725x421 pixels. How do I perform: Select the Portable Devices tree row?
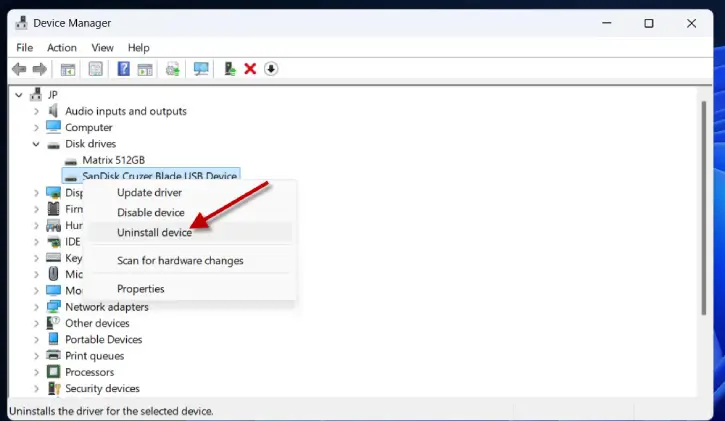pyautogui.click(x=104, y=339)
